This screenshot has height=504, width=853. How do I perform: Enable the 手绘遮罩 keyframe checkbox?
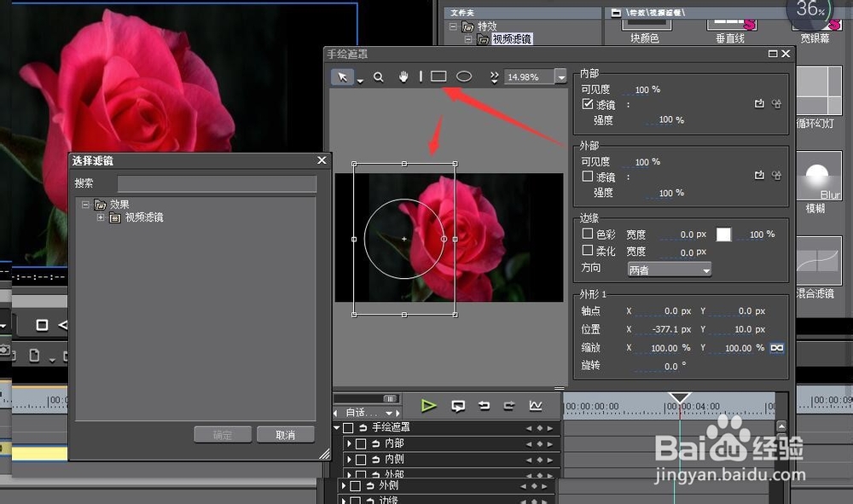click(x=348, y=428)
